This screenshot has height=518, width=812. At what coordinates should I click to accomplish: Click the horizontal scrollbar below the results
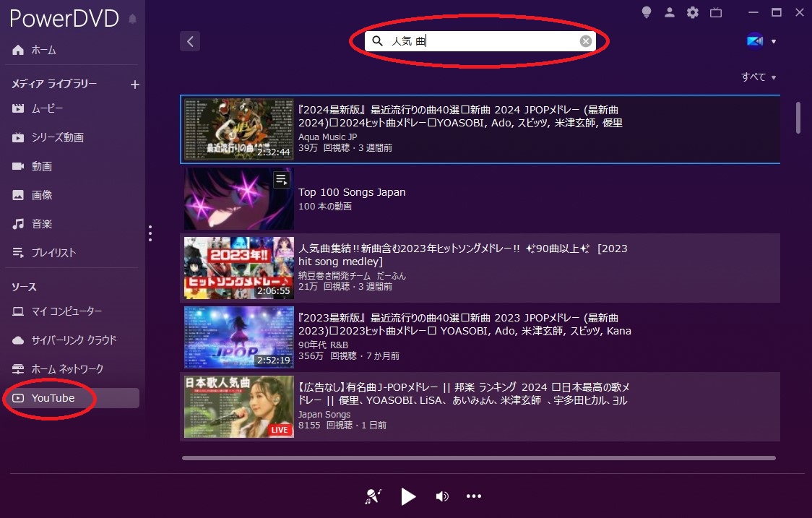pyautogui.click(x=478, y=458)
